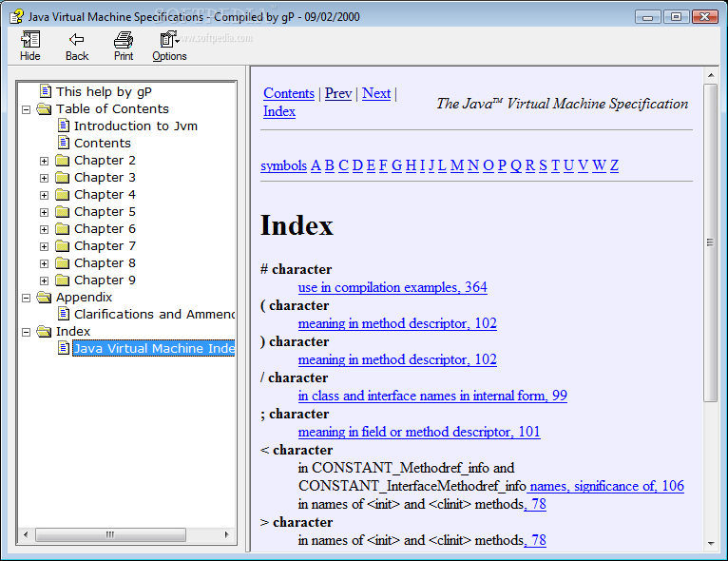
Task: Jump to index letter A
Action: click(316, 165)
